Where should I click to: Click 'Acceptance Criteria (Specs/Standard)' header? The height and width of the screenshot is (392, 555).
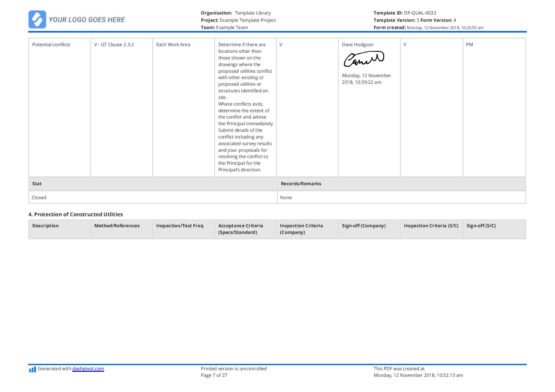(x=246, y=229)
